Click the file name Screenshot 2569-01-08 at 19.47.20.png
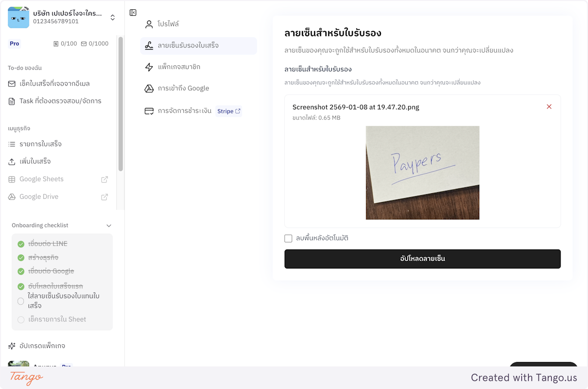The width and height of the screenshot is (588, 389). (356, 107)
